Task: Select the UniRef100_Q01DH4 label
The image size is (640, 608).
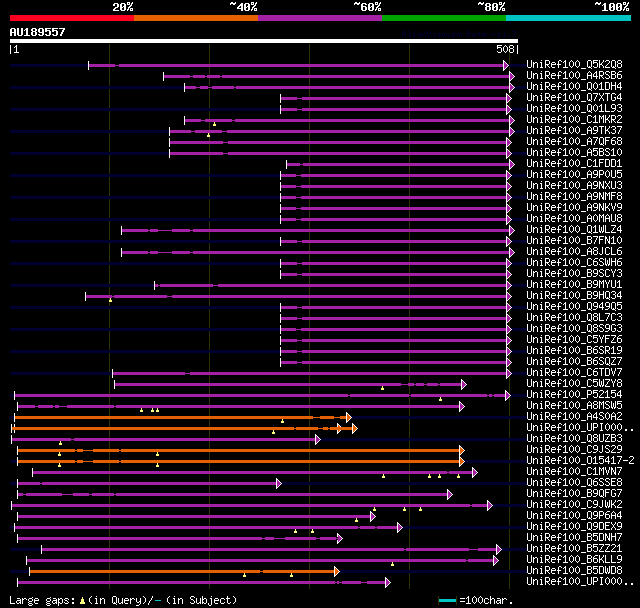Action: coord(574,87)
